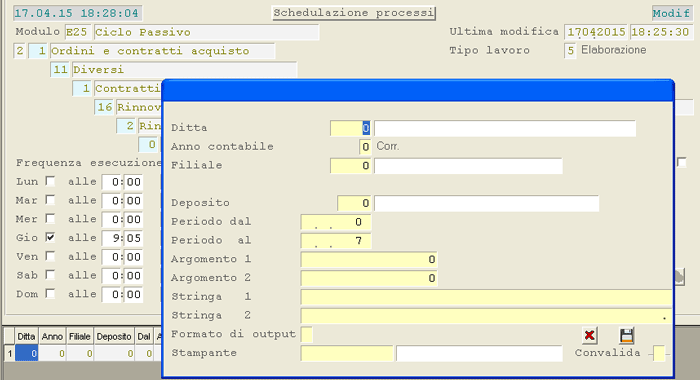This screenshot has height=380, width=700.
Task: Toggle the Ven day checkbox
Action: click(x=50, y=256)
